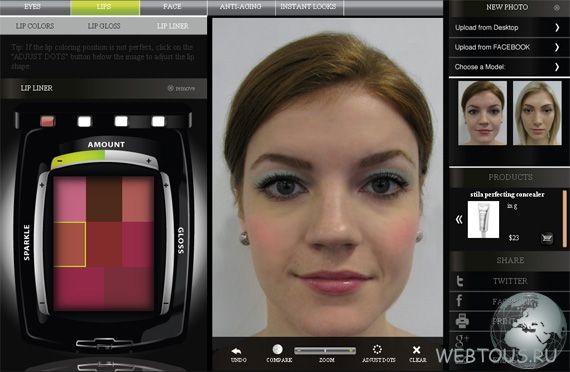Click the Undo arrow icon
The width and height of the screenshot is (570, 372).
point(237,351)
